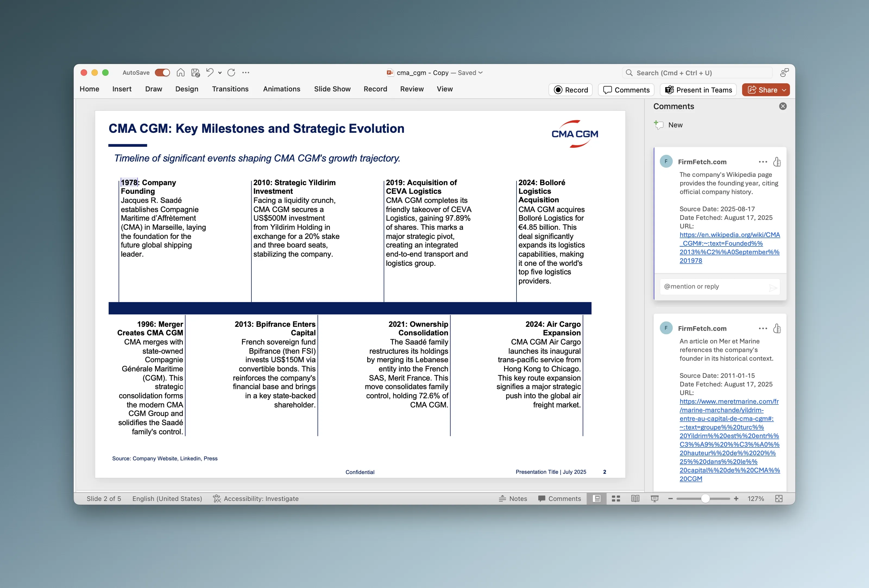Expand the Share dropdown arrow

click(784, 90)
